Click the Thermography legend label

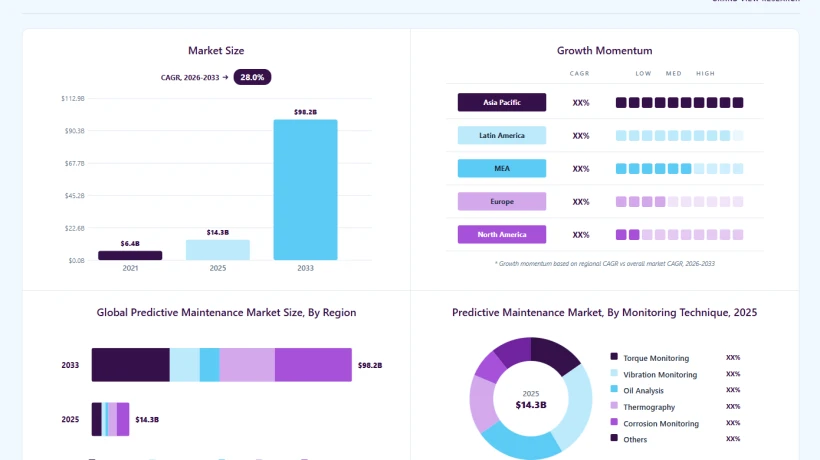(649, 407)
